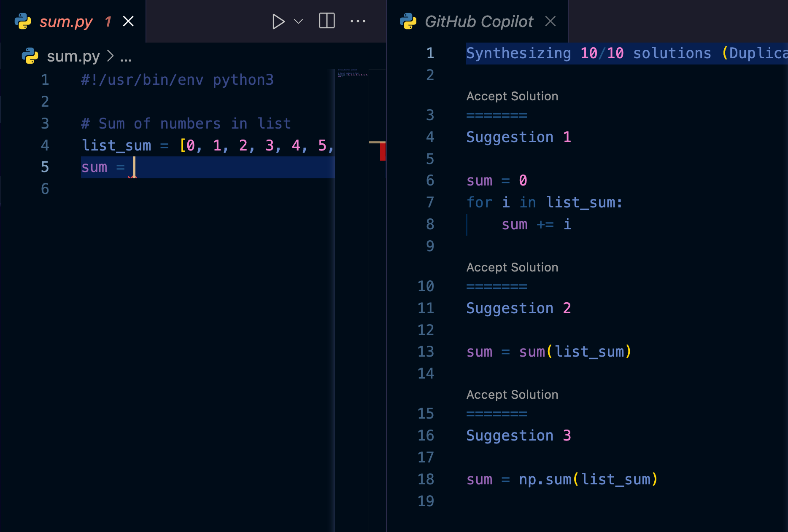Click line number 6 in sum.py gutter
Screen dimensions: 788x532
tap(45, 189)
